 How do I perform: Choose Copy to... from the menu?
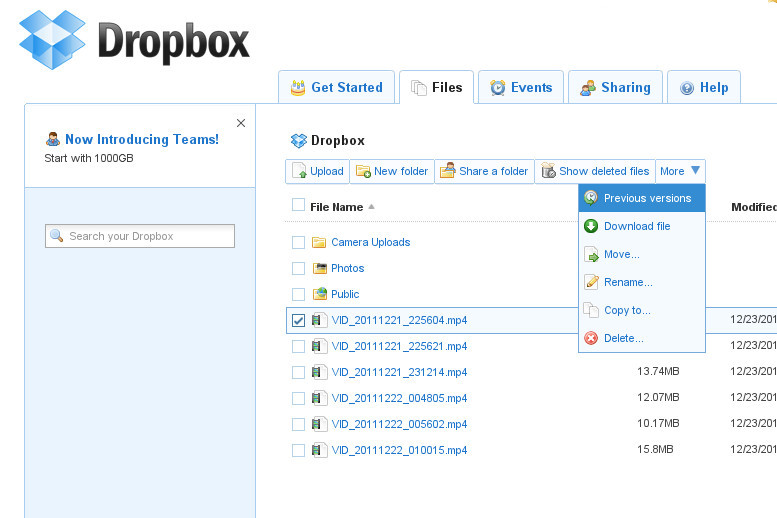642,310
